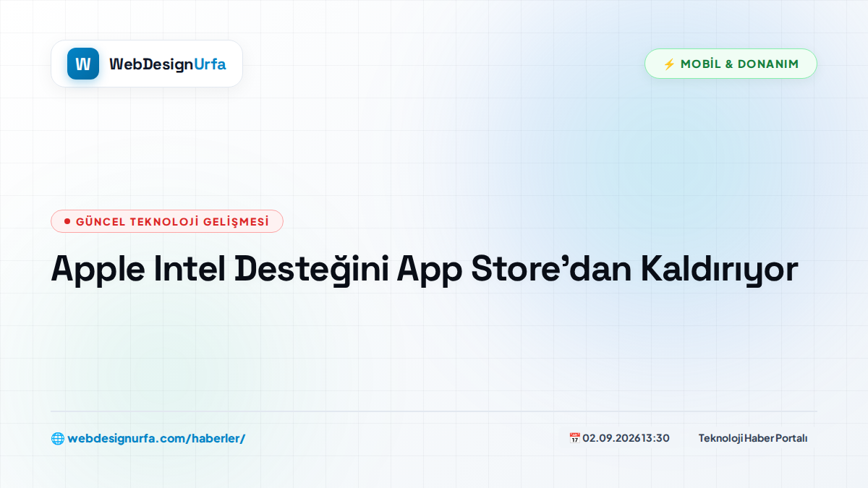868x488 pixels.
Task: Open the webdesignurfa.com/haberler/ link
Action: tap(156, 438)
